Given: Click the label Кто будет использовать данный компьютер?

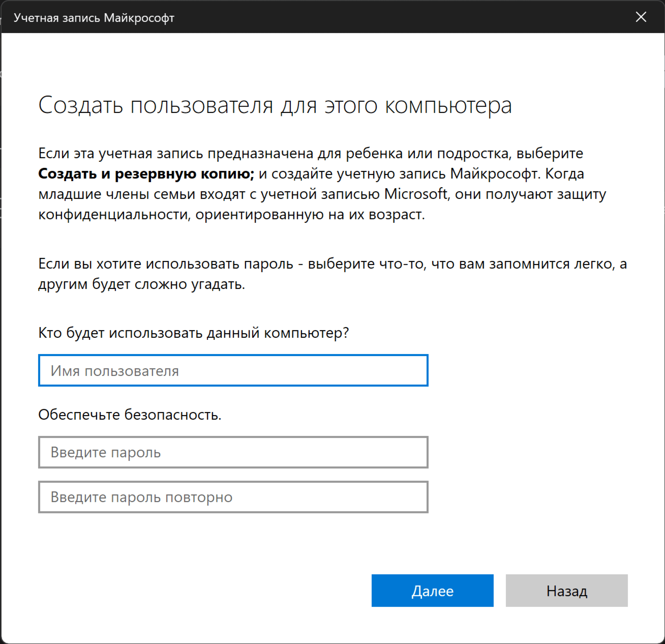Looking at the screenshot, I should pos(193,333).
